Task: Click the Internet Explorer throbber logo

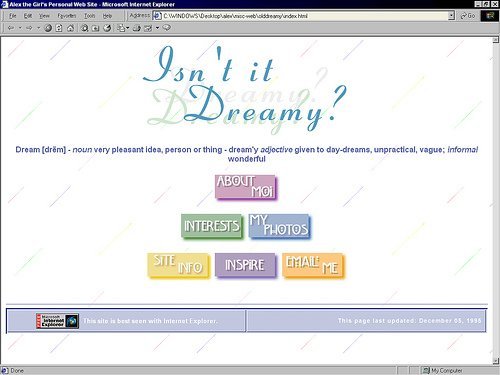Action: [490, 16]
